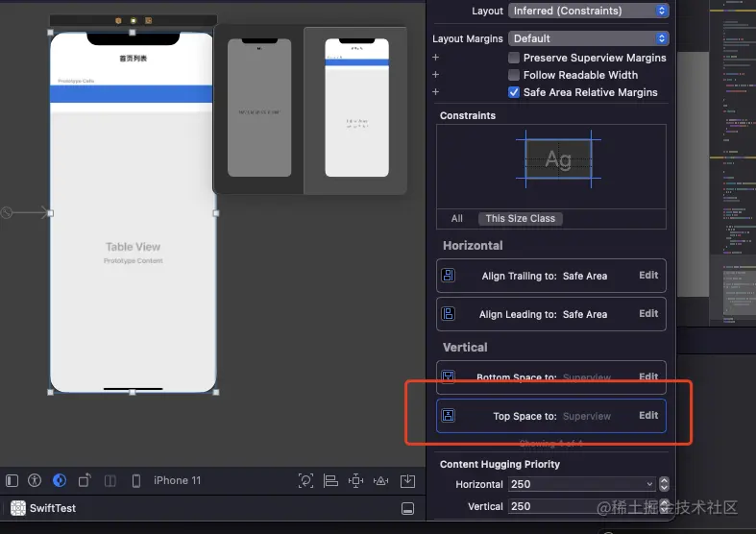Edit the Bottom Space to Superview constraint
The height and width of the screenshot is (534, 756).
pos(648,376)
